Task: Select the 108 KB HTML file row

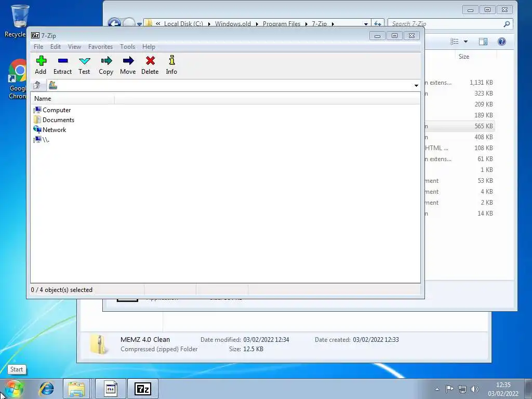Action: (459, 148)
